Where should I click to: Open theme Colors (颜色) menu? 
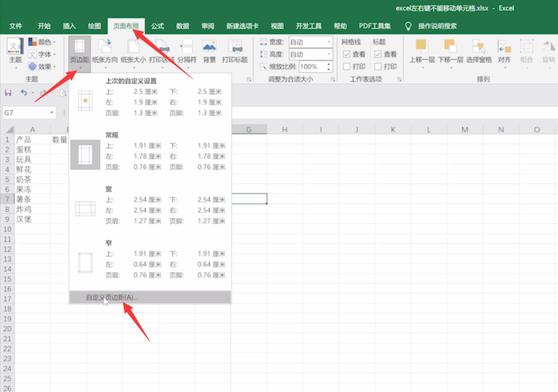(x=42, y=42)
